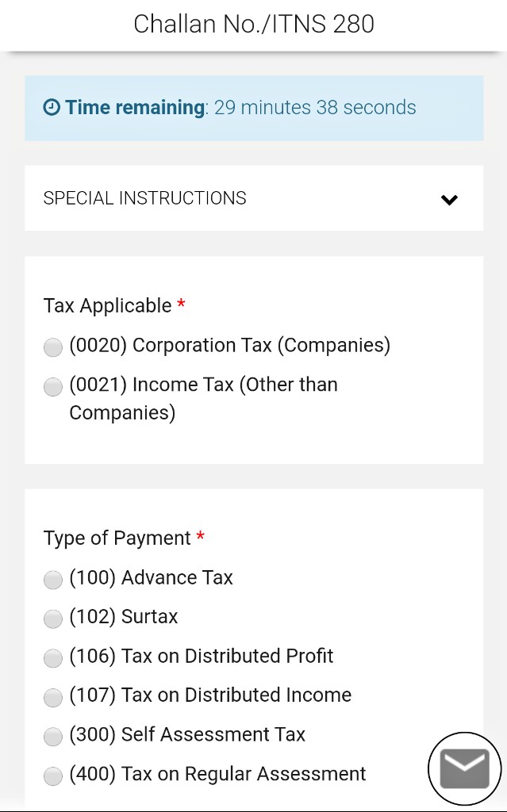The height and width of the screenshot is (812, 507).
Task: Open the SPECIAL INSTRUCTIONS header text
Action: (144, 197)
